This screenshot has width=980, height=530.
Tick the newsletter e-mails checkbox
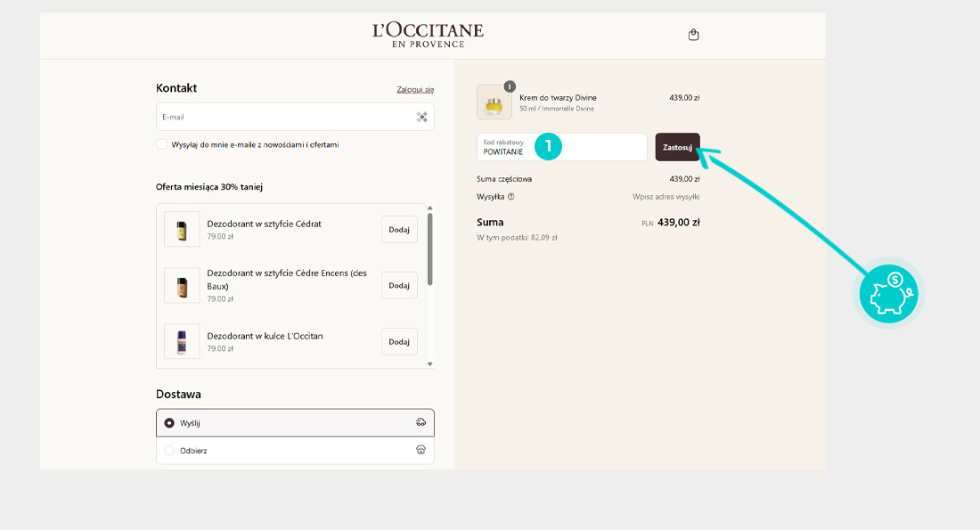coord(162,144)
